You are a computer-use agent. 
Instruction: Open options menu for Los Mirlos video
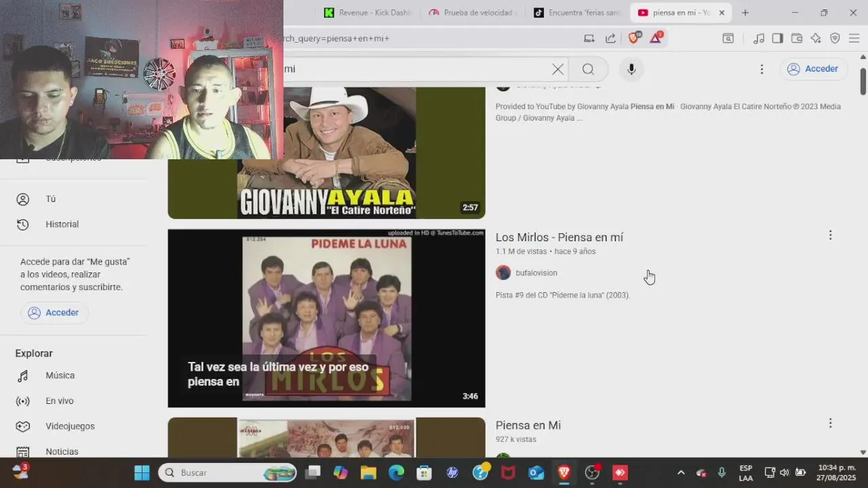830,235
